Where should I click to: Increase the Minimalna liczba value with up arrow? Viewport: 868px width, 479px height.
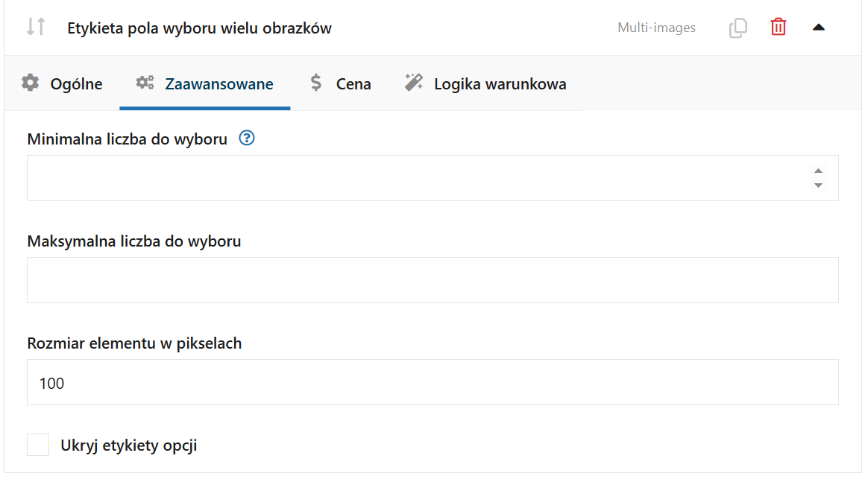coord(819,171)
